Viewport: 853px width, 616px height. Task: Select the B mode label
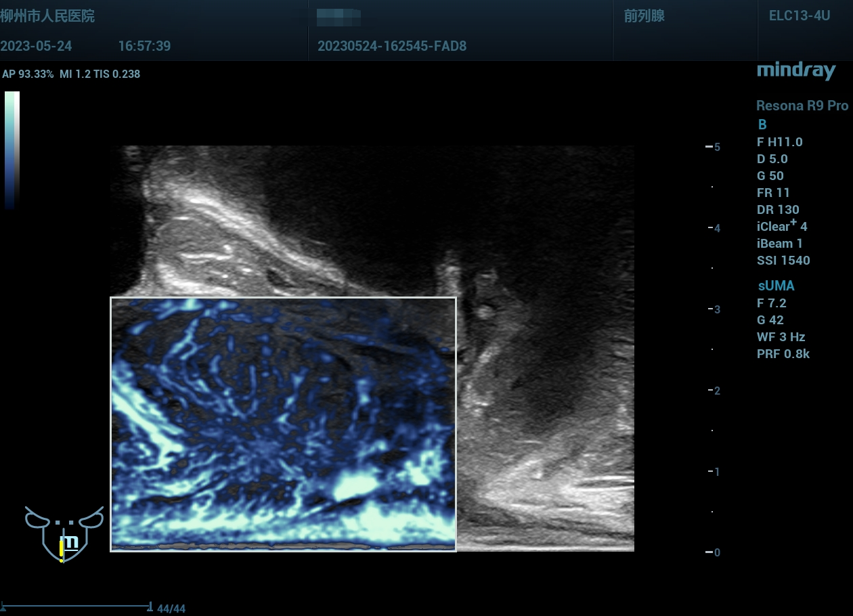[x=762, y=125]
